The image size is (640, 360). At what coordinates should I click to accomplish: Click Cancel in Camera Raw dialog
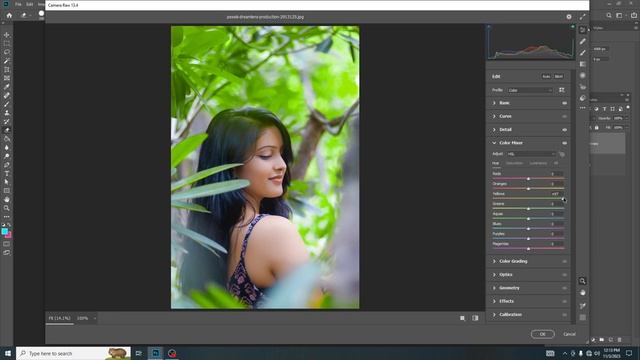coord(569,334)
